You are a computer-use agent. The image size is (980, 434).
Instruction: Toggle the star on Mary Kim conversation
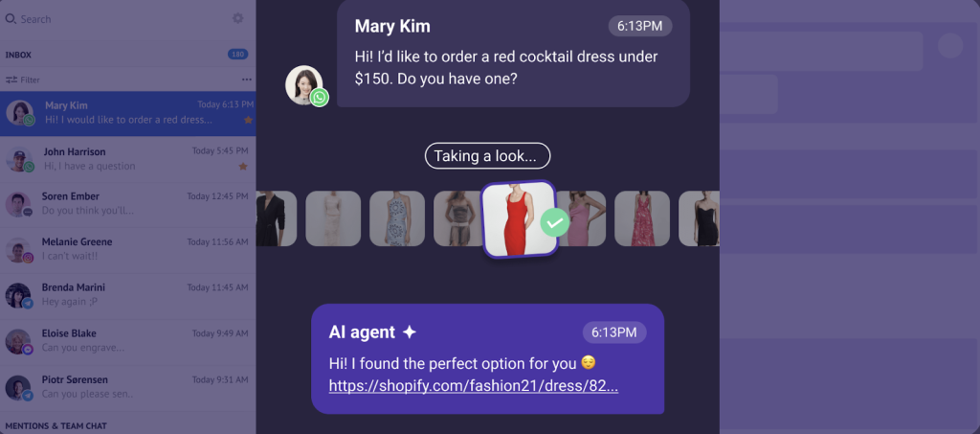[x=248, y=120]
